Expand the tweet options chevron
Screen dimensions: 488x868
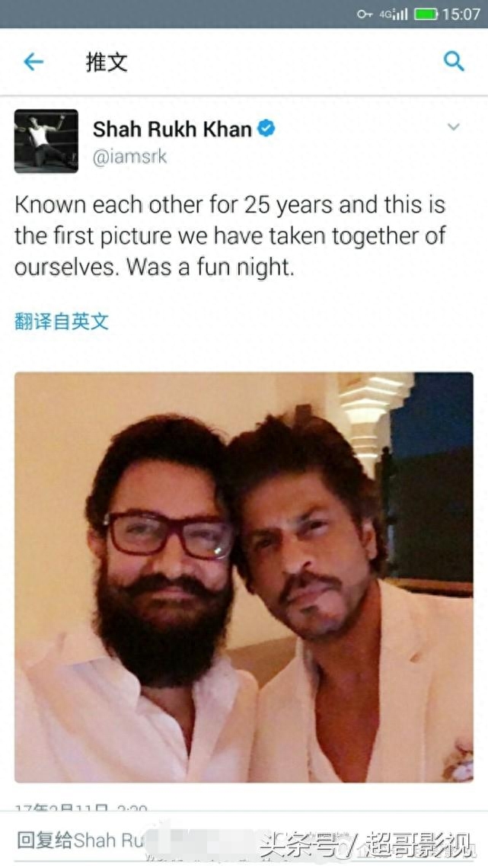[x=454, y=127]
